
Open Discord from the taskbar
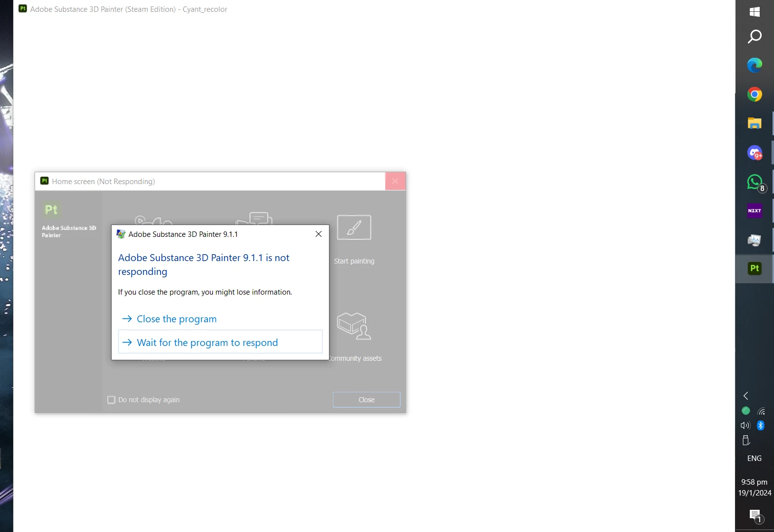pos(754,152)
